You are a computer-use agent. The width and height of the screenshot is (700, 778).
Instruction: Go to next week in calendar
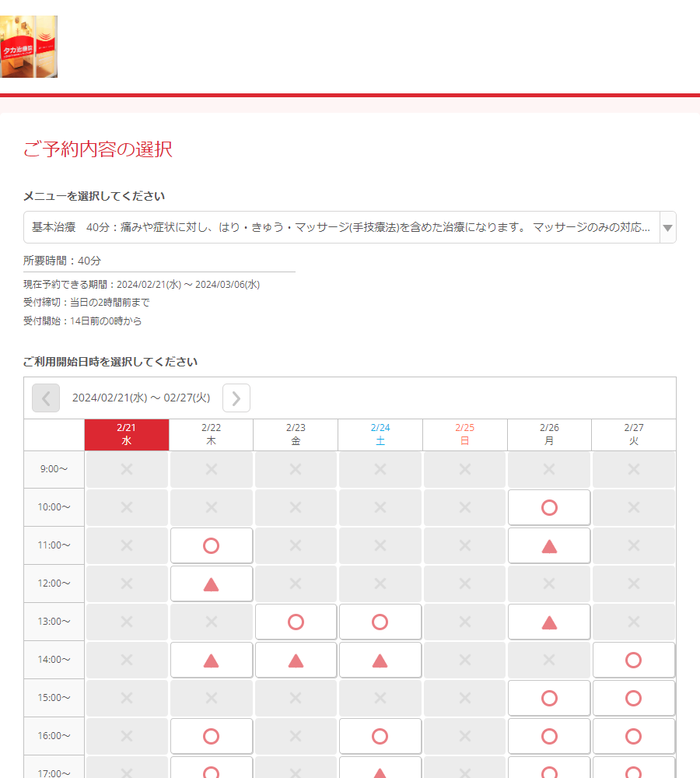click(236, 398)
